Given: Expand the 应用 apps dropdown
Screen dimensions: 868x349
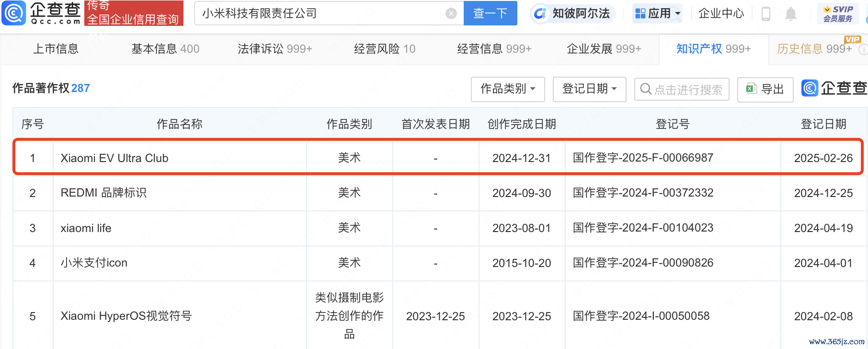Looking at the screenshot, I should 658,13.
